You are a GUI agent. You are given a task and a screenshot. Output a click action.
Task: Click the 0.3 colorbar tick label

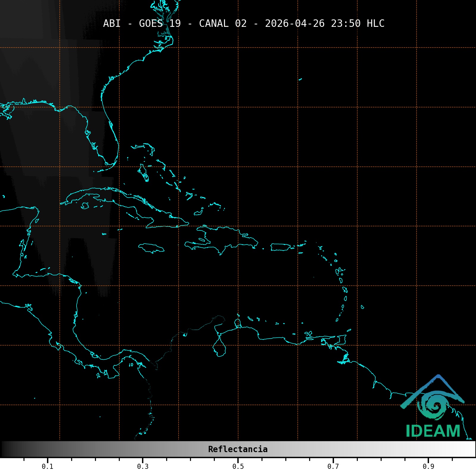point(143,466)
